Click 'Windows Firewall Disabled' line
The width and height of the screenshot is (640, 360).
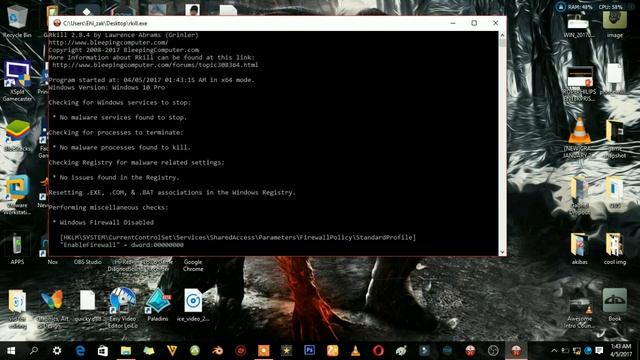[103, 222]
